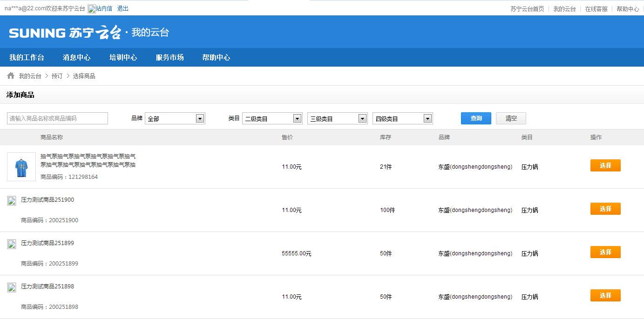Click the 21件 stock value
This screenshot has height=321, width=644.
tap(386, 167)
